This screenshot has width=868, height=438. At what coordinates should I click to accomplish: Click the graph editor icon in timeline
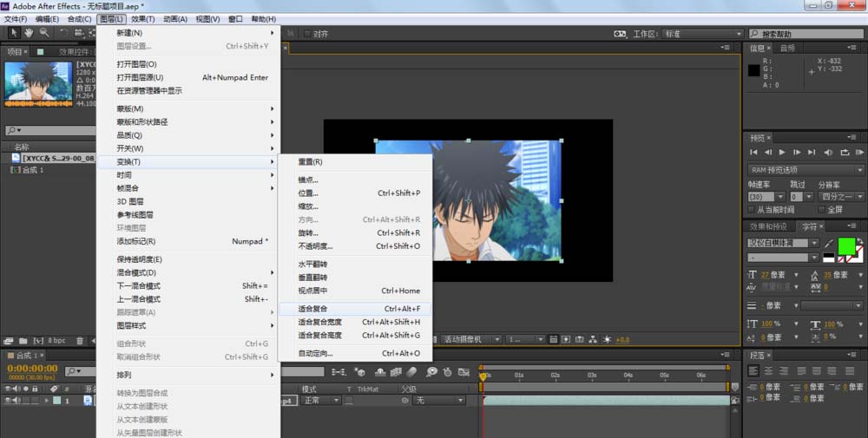464,372
